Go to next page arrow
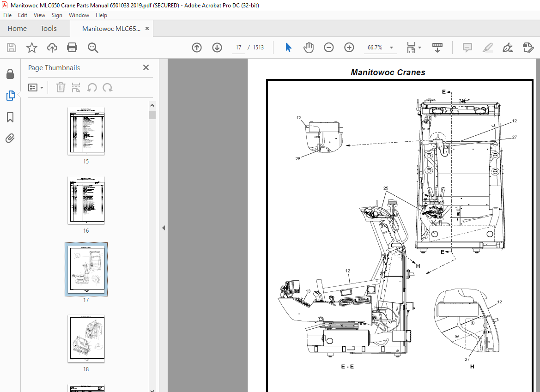540x392 pixels. coord(217,48)
